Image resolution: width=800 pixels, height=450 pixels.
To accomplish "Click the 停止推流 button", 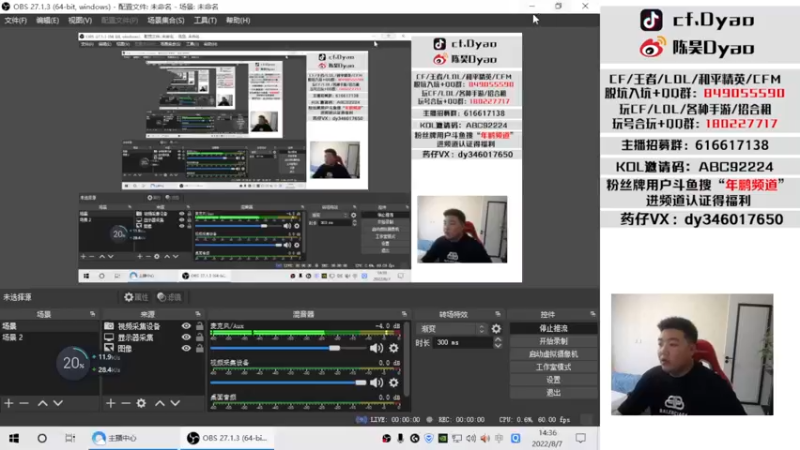I will (x=554, y=329).
